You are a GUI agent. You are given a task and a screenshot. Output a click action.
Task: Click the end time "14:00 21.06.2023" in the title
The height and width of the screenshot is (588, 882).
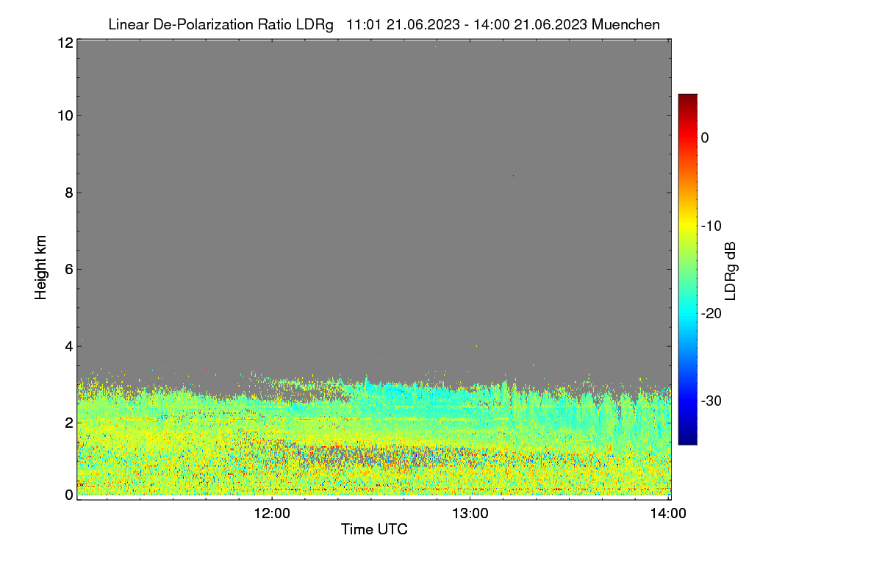pos(531,24)
